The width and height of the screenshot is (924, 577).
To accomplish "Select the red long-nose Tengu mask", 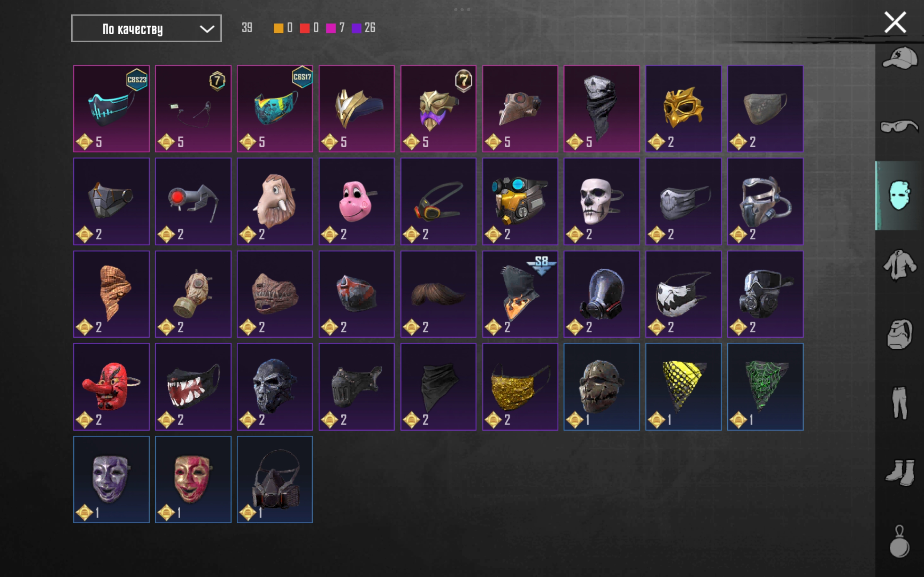I will [112, 387].
